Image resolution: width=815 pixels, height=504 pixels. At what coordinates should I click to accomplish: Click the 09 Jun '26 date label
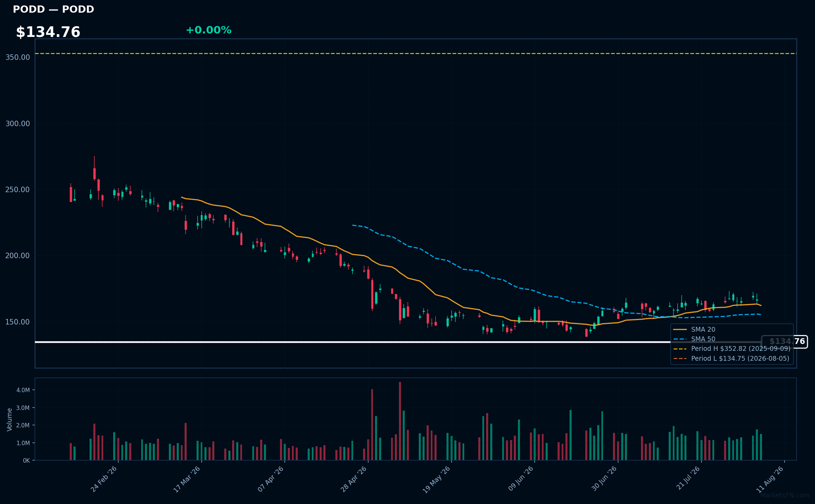click(x=520, y=479)
